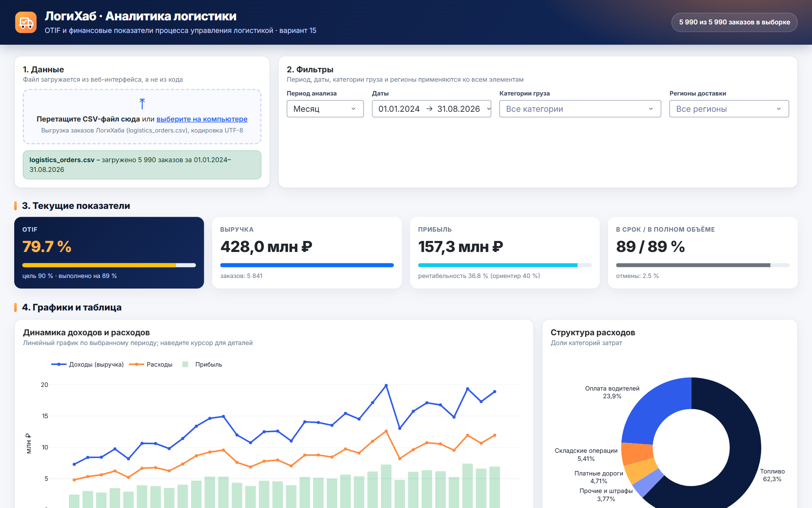812x508 pixels.
Task: Click the Структура расходов title
Action: (x=593, y=332)
